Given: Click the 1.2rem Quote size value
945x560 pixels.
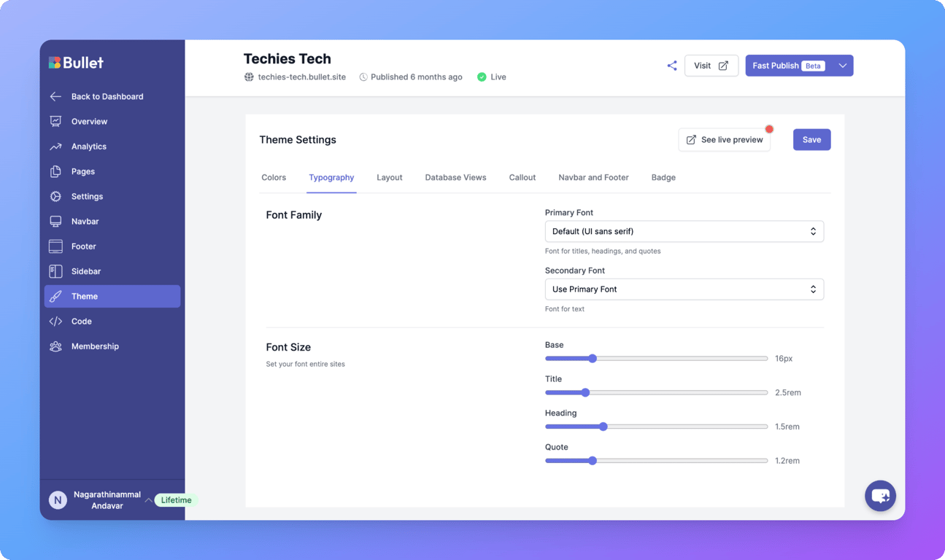Looking at the screenshot, I should 787,461.
